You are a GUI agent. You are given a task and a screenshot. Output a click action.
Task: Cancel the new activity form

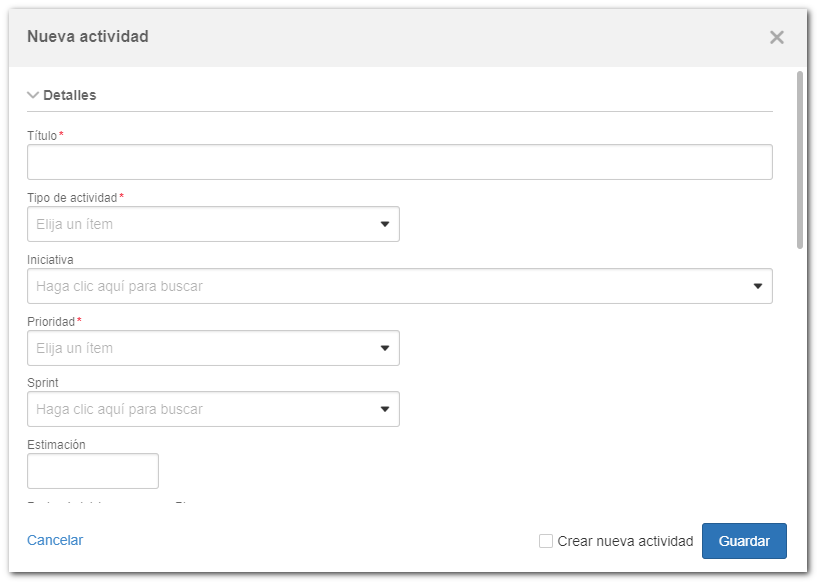[x=55, y=540]
